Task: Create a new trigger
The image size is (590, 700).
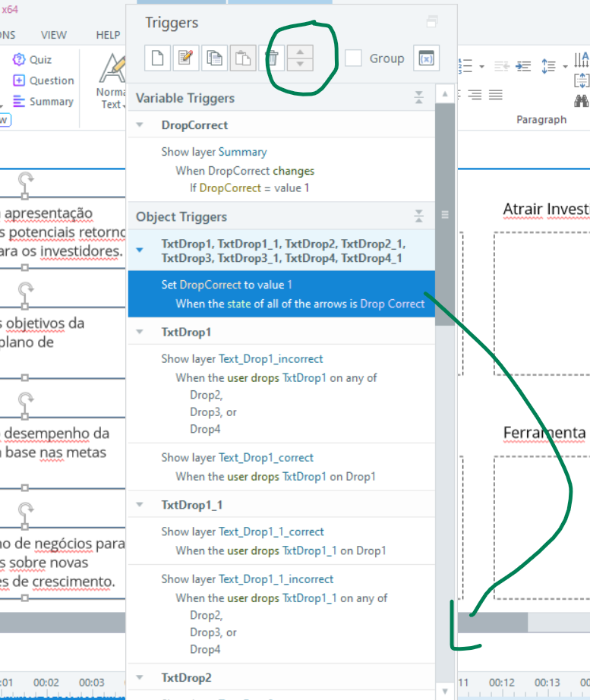Action: click(x=157, y=58)
